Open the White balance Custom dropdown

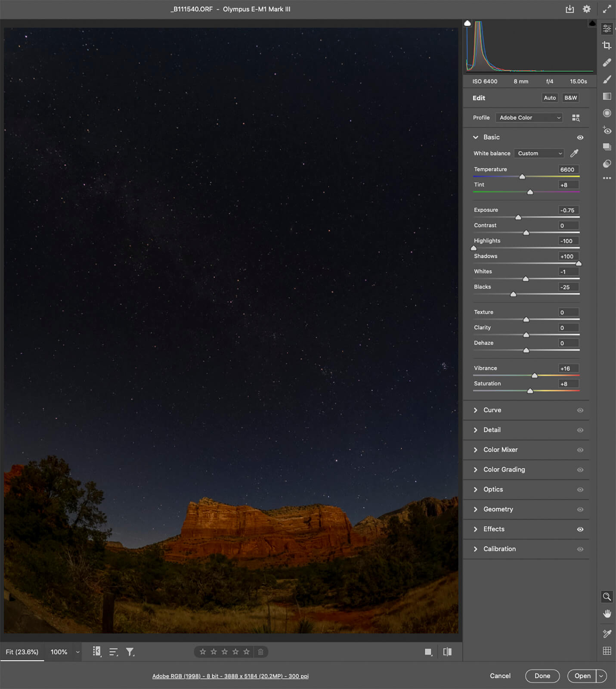[x=539, y=153]
